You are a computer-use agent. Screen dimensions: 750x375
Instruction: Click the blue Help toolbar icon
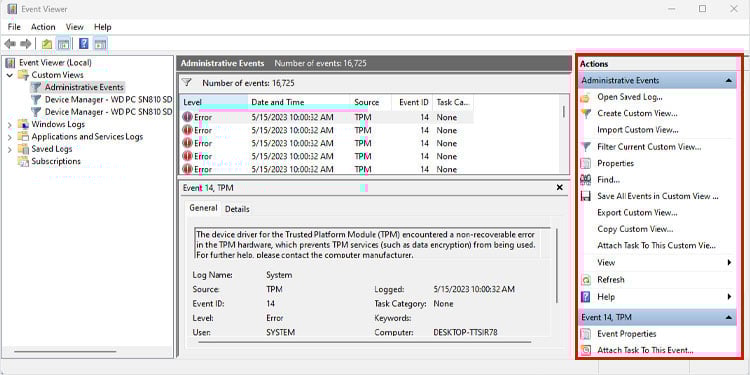coord(84,44)
